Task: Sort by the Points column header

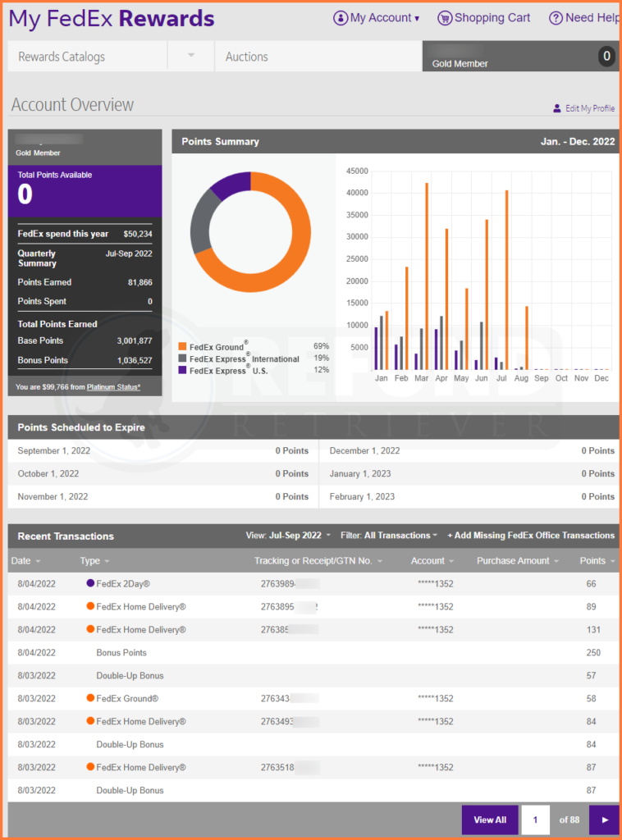Action: [x=597, y=561]
